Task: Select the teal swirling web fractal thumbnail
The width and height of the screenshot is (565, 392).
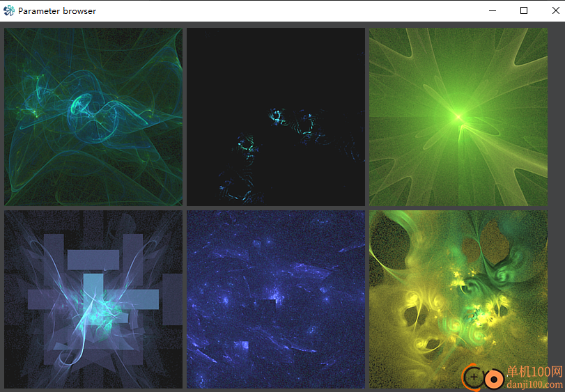Action: pyautogui.click(x=93, y=117)
